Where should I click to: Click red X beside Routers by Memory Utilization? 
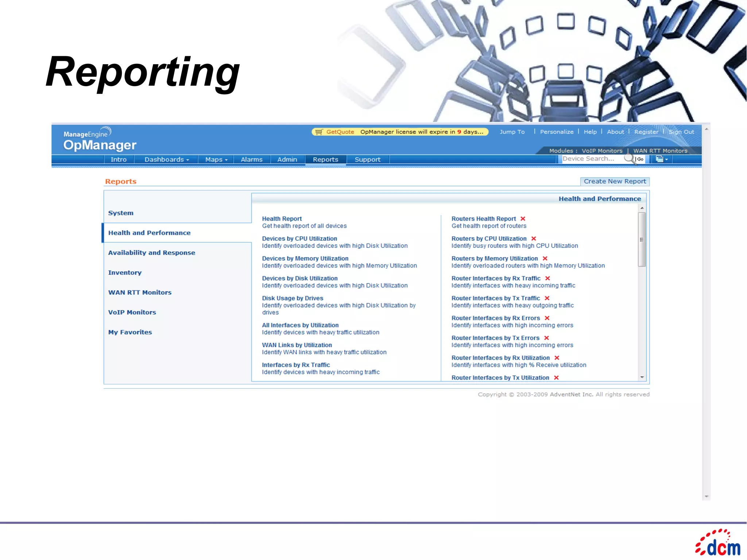545,258
